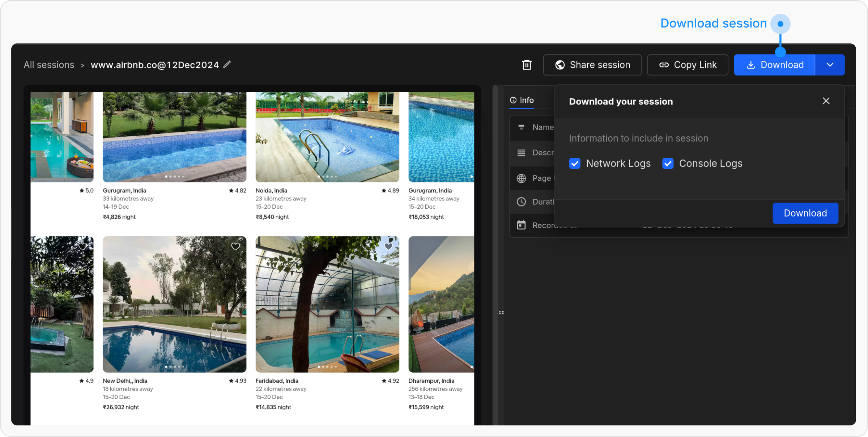Open the Noida, India pool listing thumbnail
Viewport: 868px width, 437px height.
(327, 137)
